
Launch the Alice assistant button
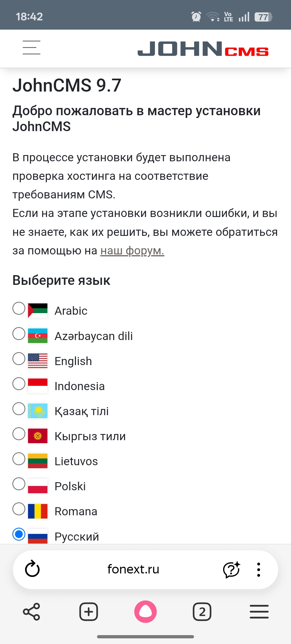[145, 612]
